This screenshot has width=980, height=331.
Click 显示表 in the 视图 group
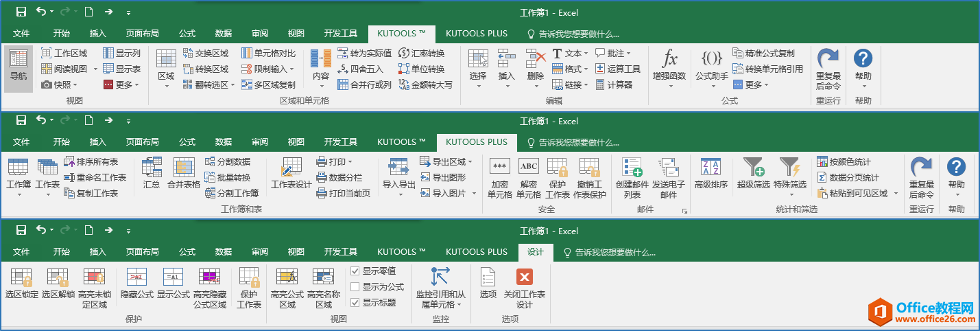[121, 69]
